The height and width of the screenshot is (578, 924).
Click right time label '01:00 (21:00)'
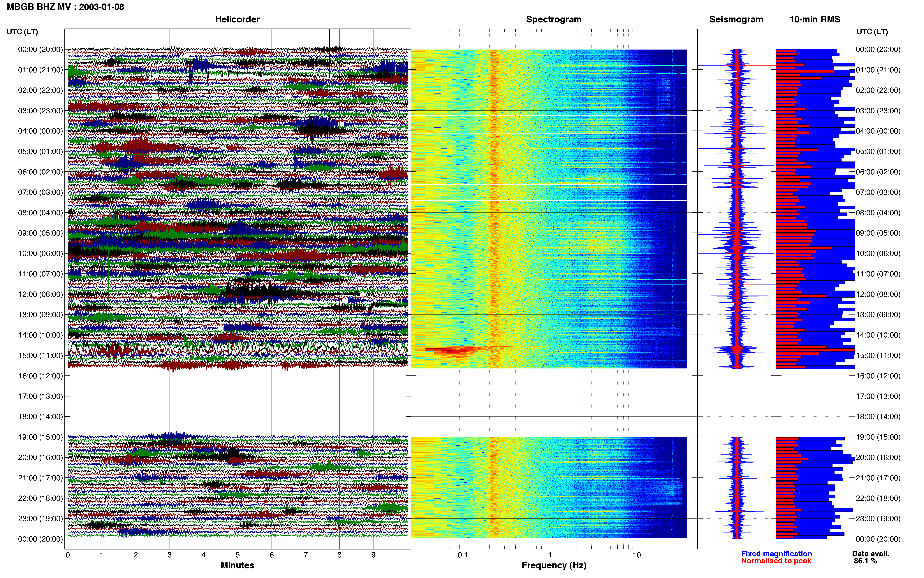click(x=878, y=70)
